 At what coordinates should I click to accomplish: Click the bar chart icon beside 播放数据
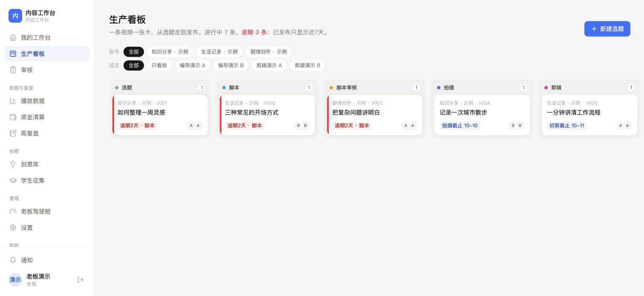13,101
